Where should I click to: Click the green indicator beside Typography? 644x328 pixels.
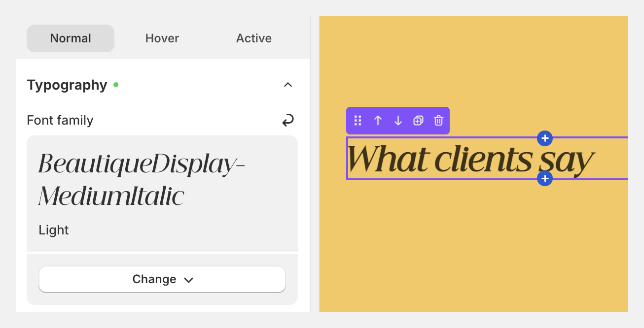point(116,84)
